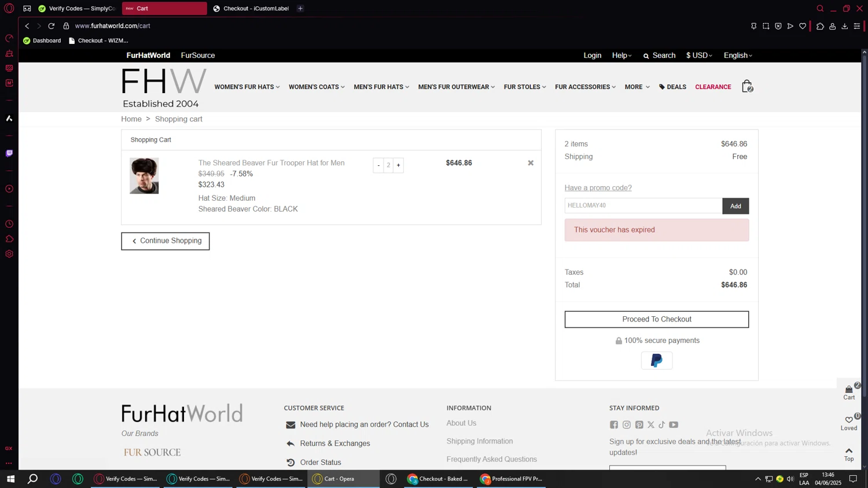Viewport: 868px width, 488px height.
Task: Open the shopping bag cart icon in the header
Action: [747, 87]
